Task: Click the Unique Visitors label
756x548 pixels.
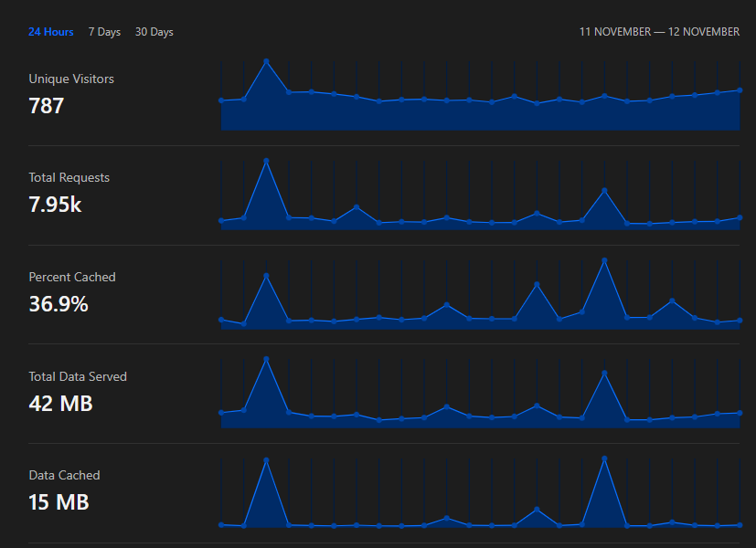Action: 71,79
